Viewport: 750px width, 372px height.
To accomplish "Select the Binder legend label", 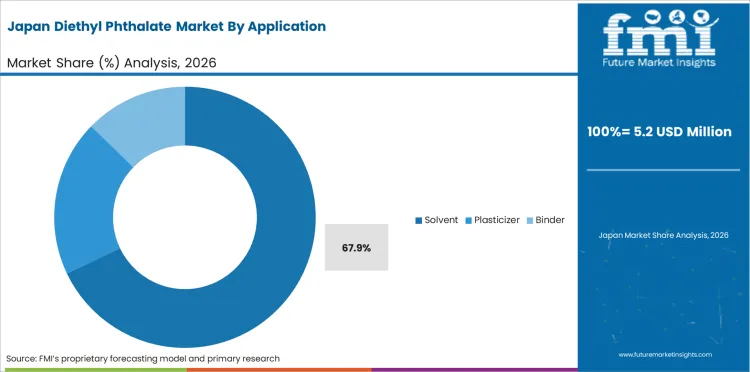I will point(550,220).
